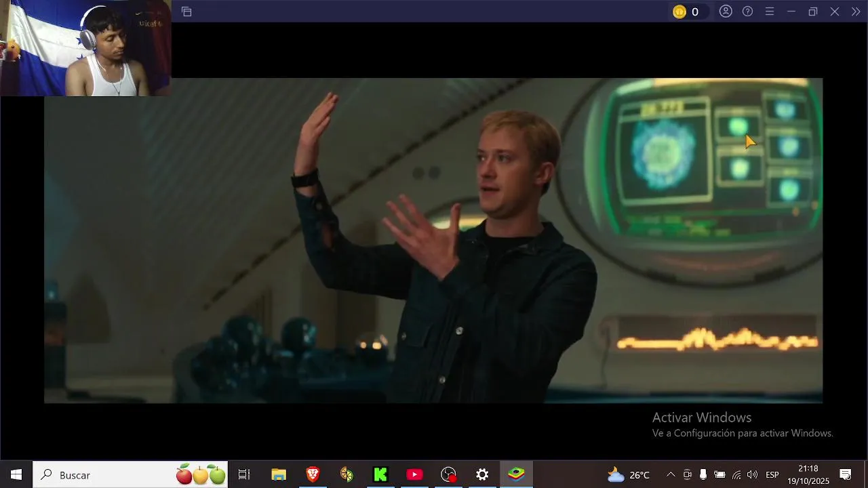Open the lemon slice app in taskbar
Image resolution: width=868 pixels, height=488 pixels.
(x=347, y=474)
